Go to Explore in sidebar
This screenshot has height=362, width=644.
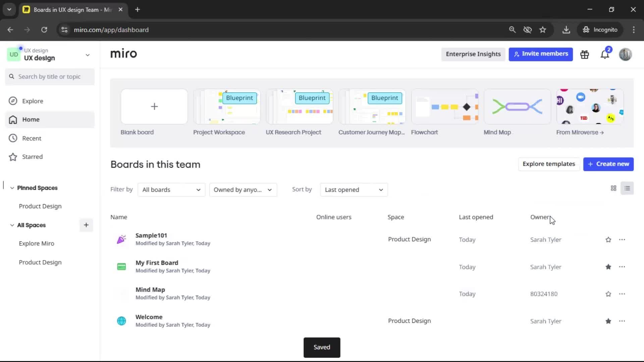pyautogui.click(x=50, y=101)
